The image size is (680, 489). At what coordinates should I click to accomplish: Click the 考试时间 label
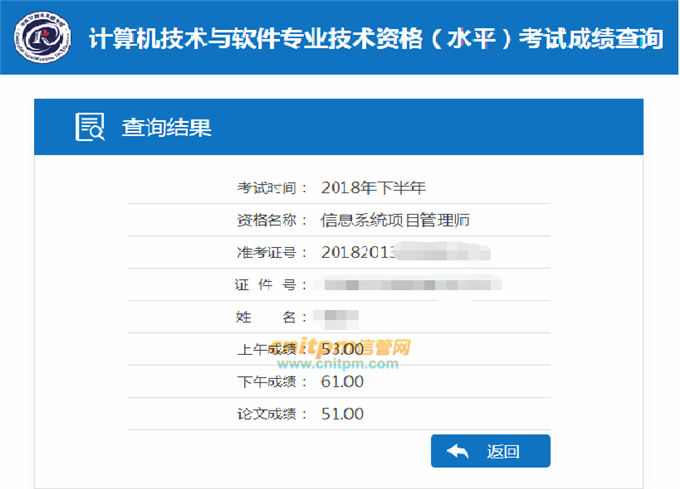click(x=267, y=187)
